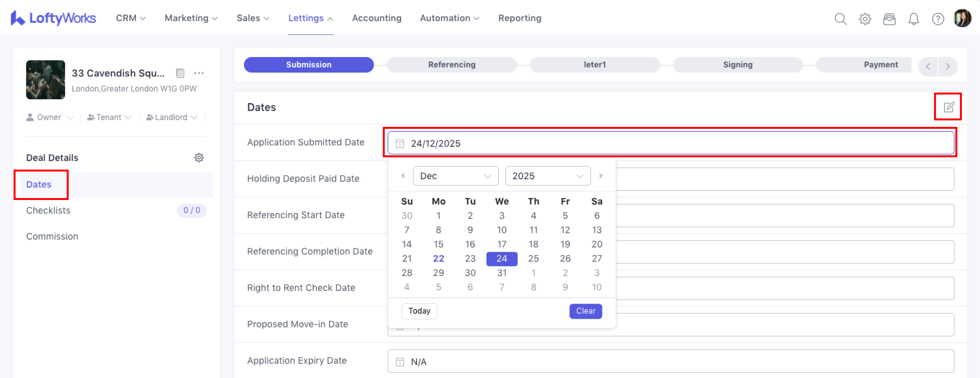Expand the 2025 year dropdown
Screen dimensions: 980x378
point(547,176)
